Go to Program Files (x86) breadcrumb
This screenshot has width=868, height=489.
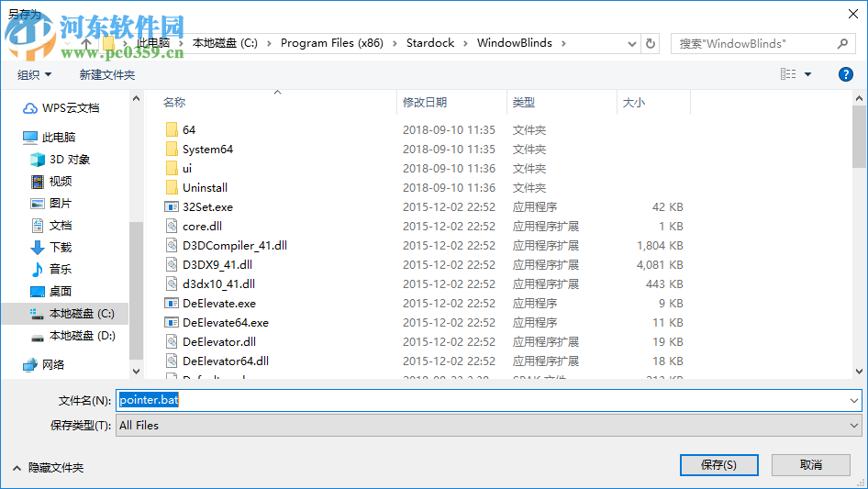tap(331, 43)
